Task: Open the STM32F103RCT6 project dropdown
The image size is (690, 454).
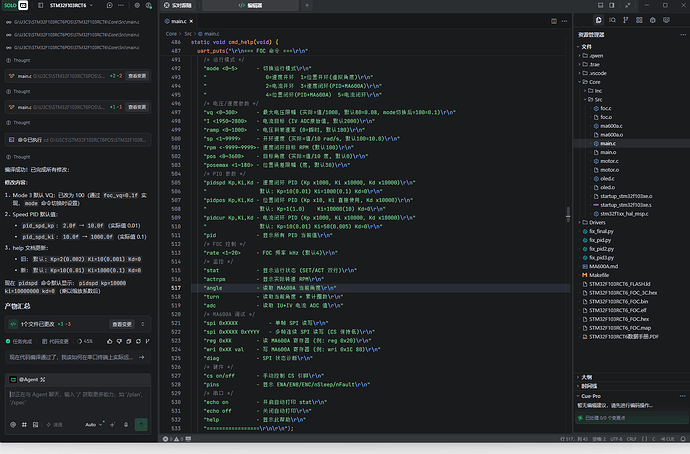Action: point(71,5)
